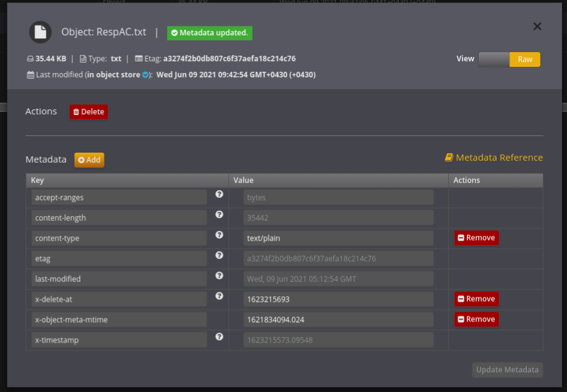This screenshot has height=392, width=567.
Task: Toggle the grey side of View switch
Action: (493, 59)
